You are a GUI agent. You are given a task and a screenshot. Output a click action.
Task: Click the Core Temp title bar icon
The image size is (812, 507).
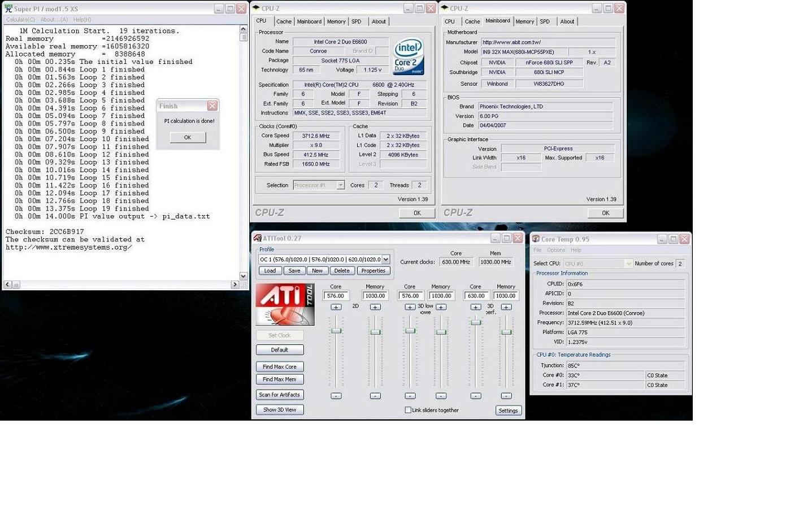(x=536, y=239)
